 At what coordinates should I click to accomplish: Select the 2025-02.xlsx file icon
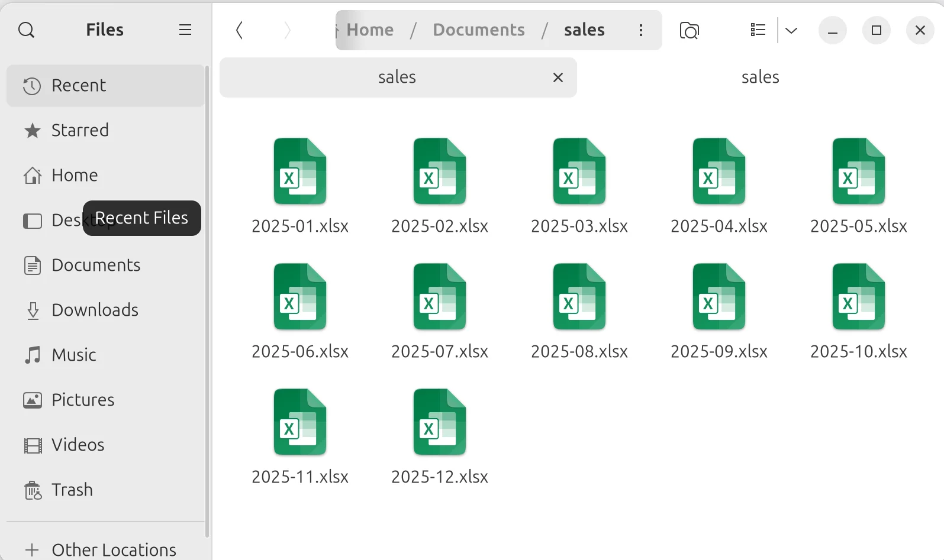point(440,171)
